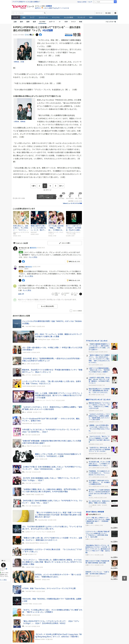Select the 速報 tab
This screenshot has height=644, width=129.
(x=24, y=17)
